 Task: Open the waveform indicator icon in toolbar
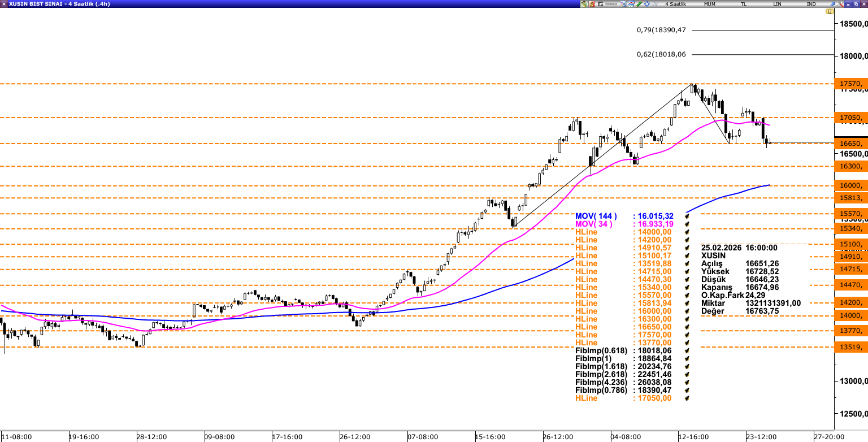[x=654, y=4]
